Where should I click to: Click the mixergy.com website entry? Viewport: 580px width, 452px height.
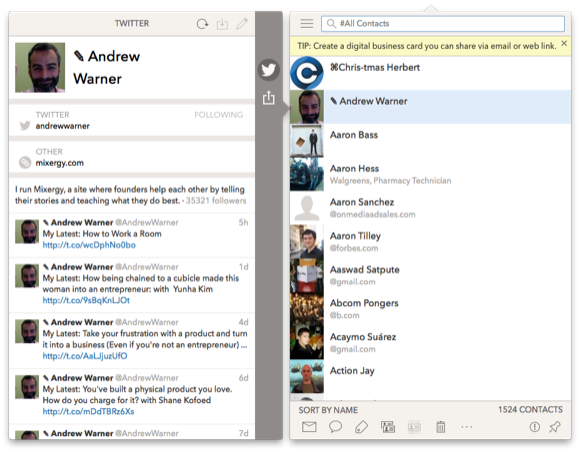(x=60, y=163)
